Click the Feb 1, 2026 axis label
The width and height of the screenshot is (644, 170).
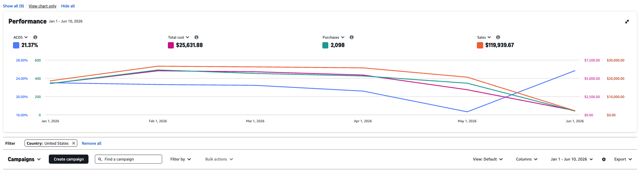tap(158, 121)
